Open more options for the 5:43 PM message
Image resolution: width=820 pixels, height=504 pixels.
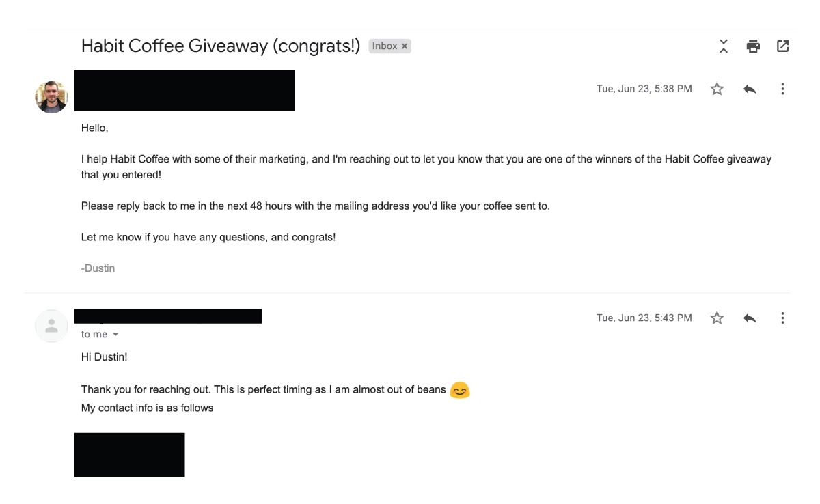coord(782,318)
